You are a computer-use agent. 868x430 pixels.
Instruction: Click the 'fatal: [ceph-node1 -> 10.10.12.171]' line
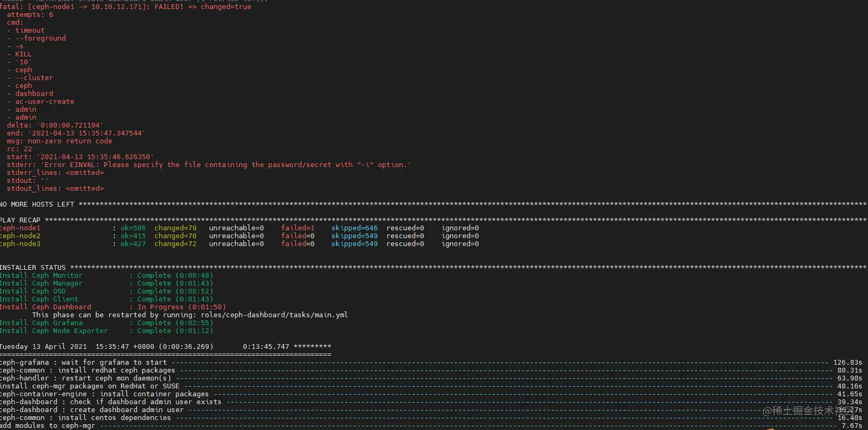click(126, 7)
